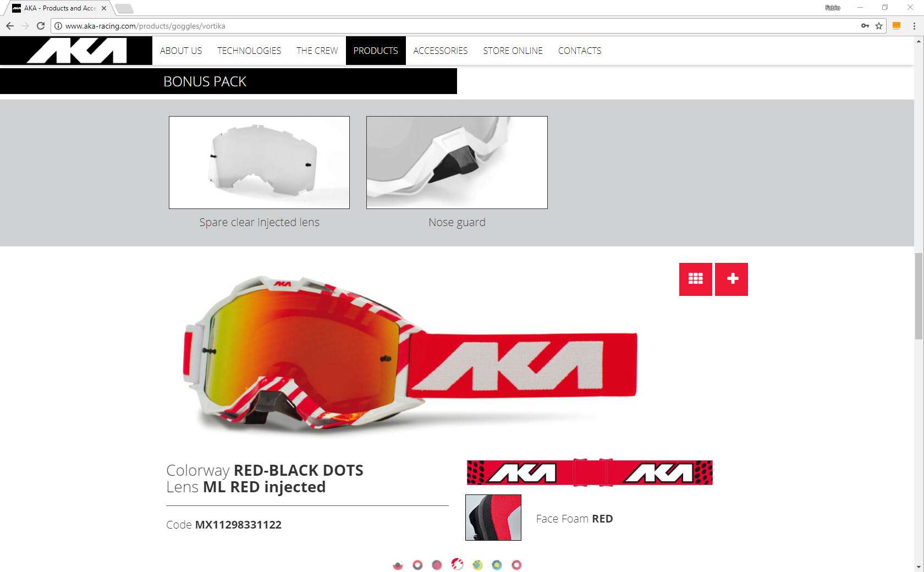Screen dimensions: 924x572
Task: Click the address bar URL field
Action: (457, 26)
